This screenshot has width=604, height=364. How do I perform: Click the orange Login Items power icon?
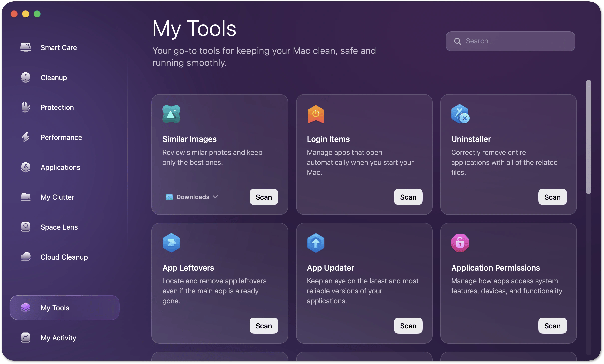[x=316, y=114]
